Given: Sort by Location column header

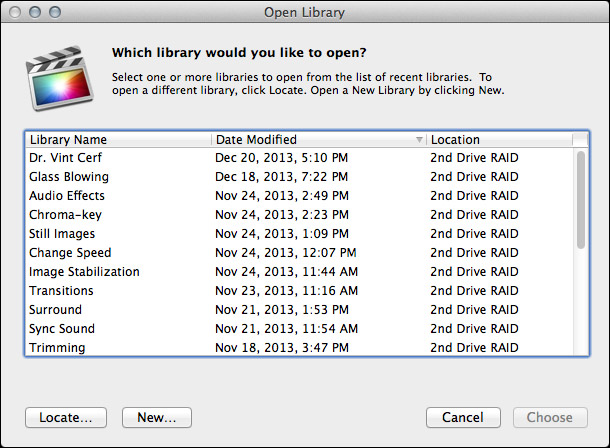Looking at the screenshot, I should coord(500,140).
